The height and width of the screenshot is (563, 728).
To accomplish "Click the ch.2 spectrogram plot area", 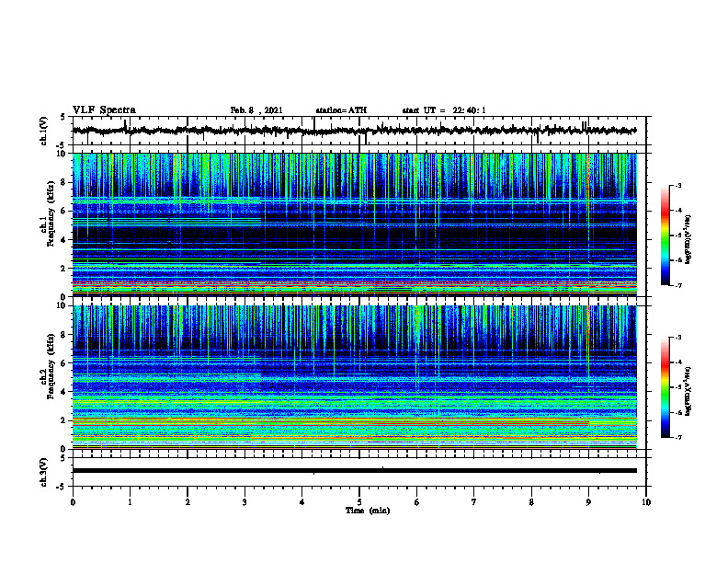I will (355, 377).
